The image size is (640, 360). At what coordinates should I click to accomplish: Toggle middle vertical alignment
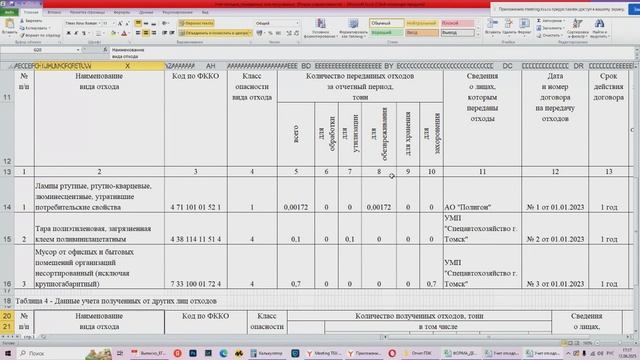[x=146, y=23]
